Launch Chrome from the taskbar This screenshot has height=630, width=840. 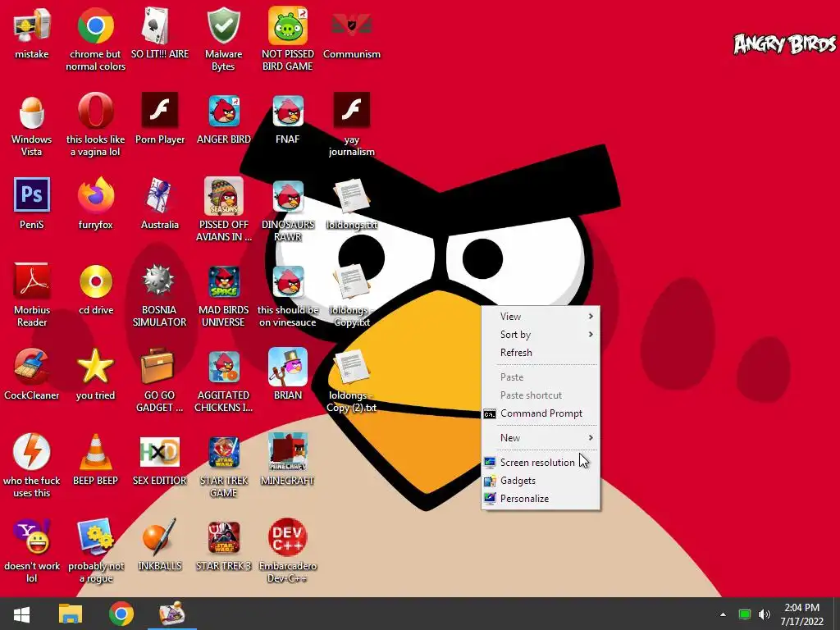(121, 614)
